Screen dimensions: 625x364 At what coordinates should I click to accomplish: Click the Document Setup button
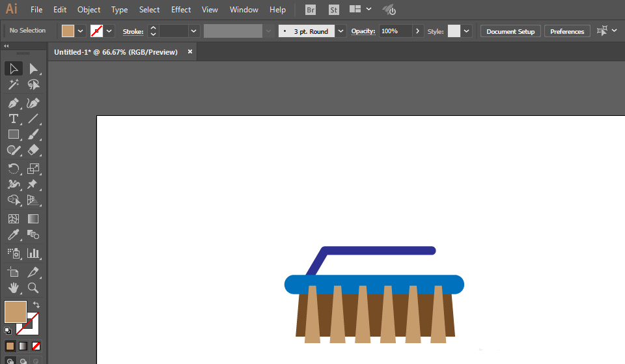[x=510, y=31]
